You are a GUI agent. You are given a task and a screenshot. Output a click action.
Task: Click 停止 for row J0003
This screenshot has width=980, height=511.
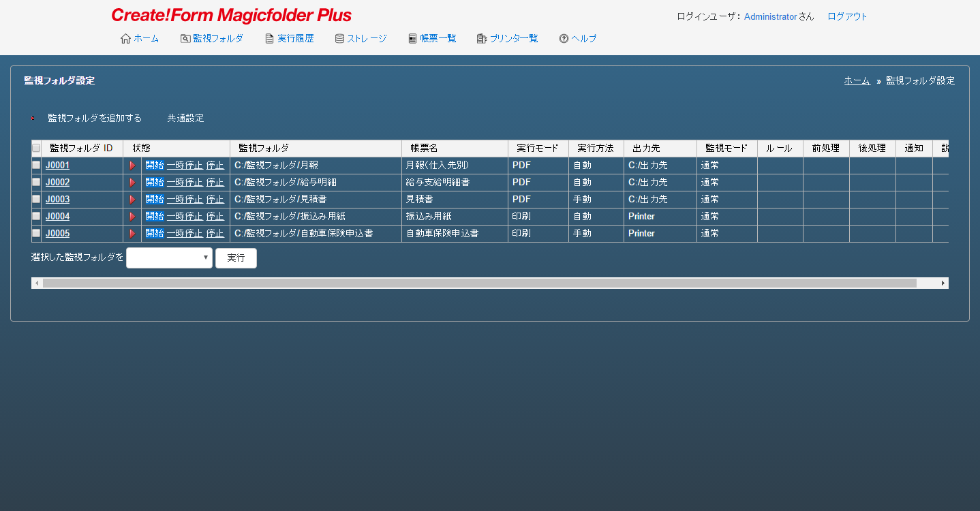click(x=215, y=200)
